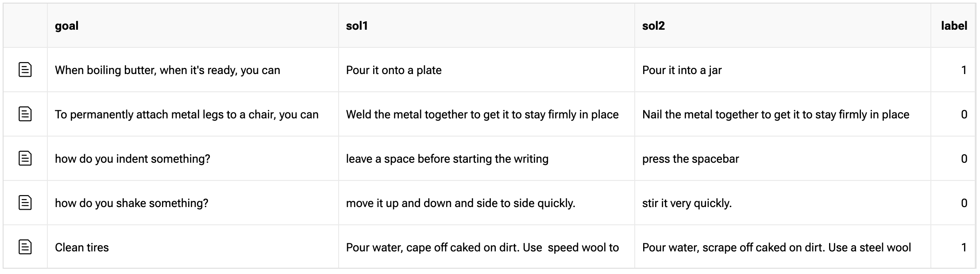Click 'press the spacebar' cell

(691, 159)
